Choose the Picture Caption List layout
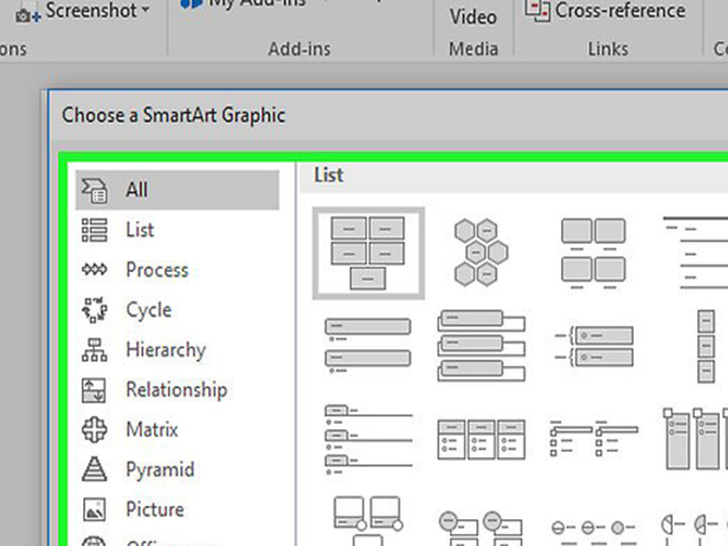The width and height of the screenshot is (728, 546). [x=593, y=254]
